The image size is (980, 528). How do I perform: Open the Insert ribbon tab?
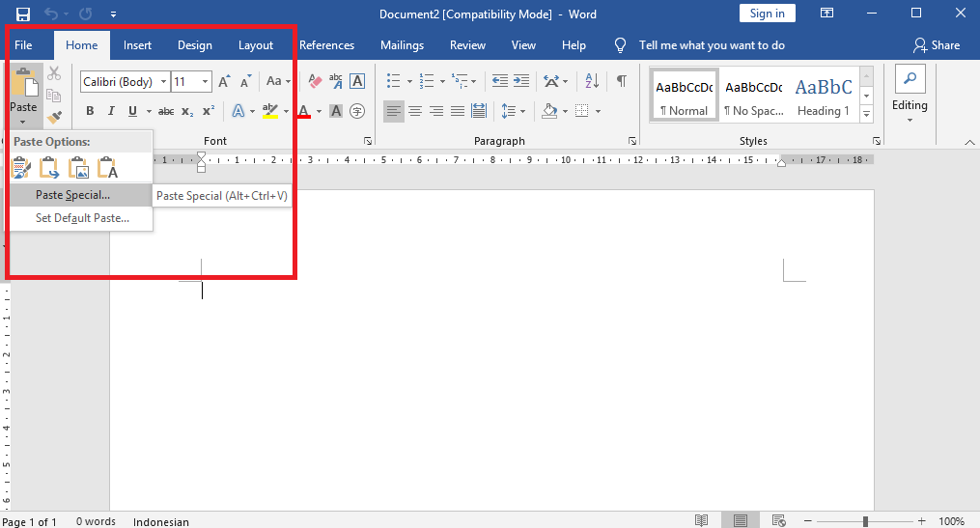click(137, 45)
